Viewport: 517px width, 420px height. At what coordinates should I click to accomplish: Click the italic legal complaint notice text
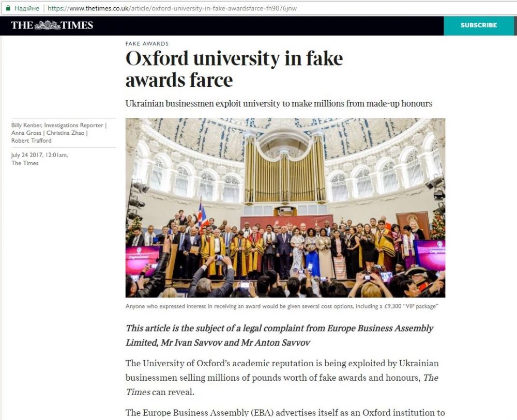tap(280, 335)
